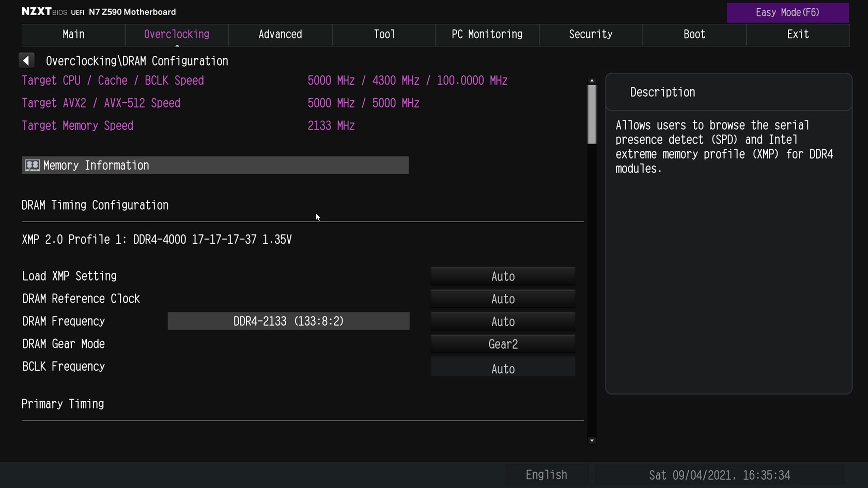
Task: Click the back arrow beside the DRAM Configuration path
Action: [26, 60]
